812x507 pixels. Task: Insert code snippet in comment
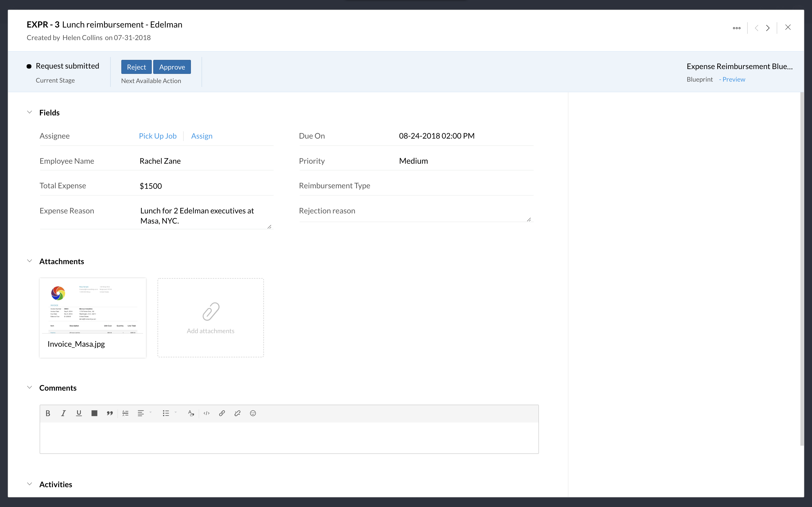click(x=207, y=413)
